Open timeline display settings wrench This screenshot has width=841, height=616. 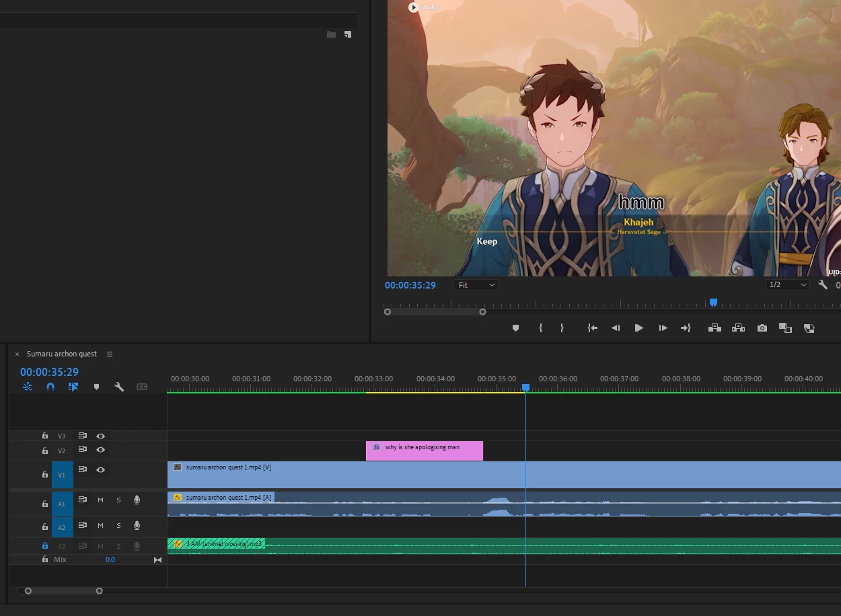tap(119, 387)
